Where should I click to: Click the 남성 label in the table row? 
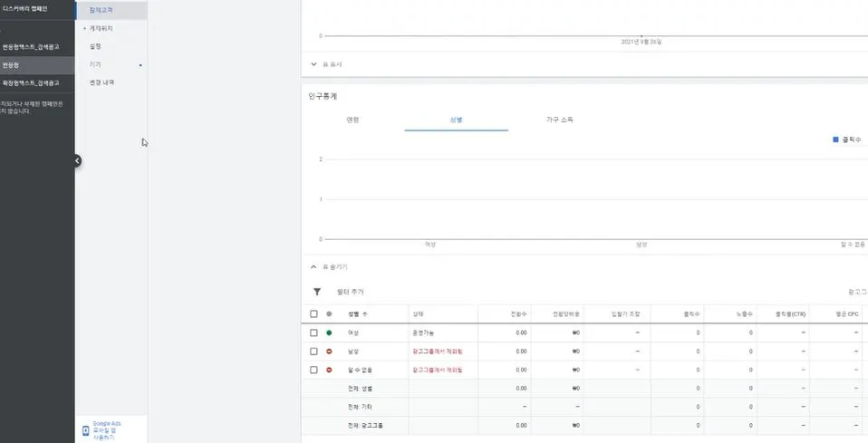353,352
